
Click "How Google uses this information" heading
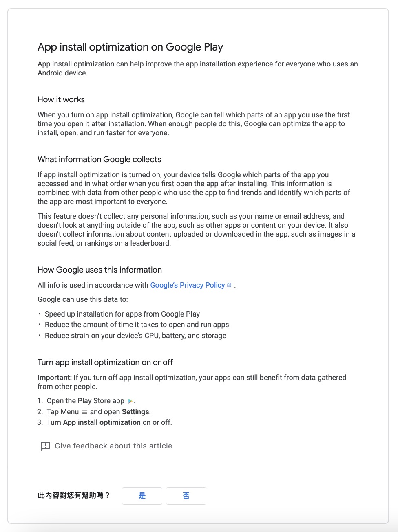pos(99,270)
